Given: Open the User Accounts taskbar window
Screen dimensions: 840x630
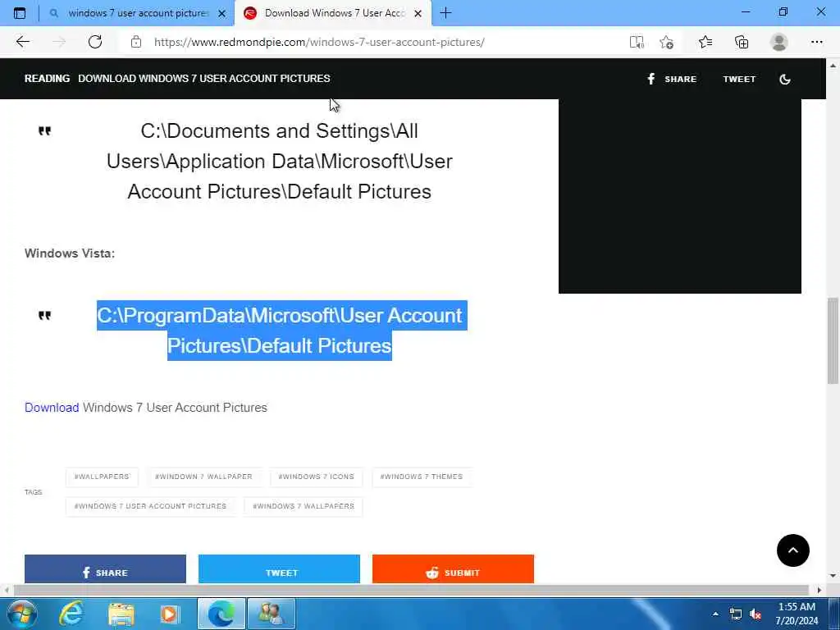Looking at the screenshot, I should [x=272, y=614].
